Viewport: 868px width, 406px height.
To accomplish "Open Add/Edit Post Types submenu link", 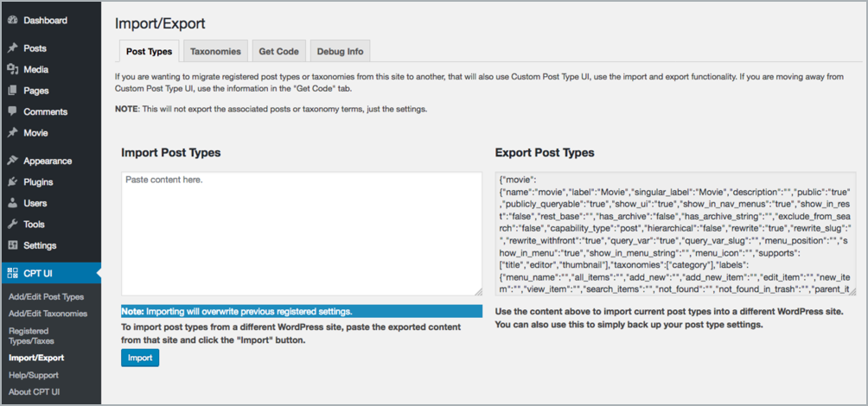I will (x=46, y=296).
